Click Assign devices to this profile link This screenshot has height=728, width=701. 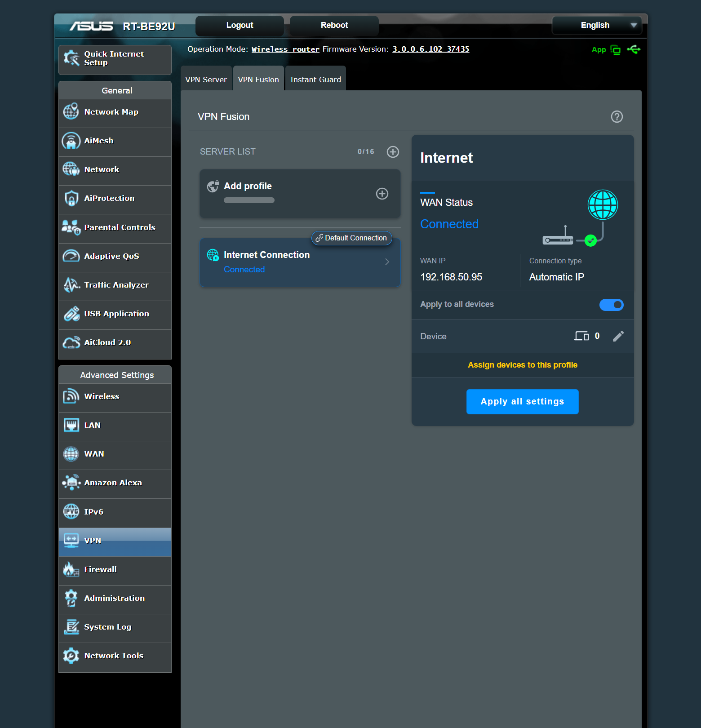pos(523,365)
